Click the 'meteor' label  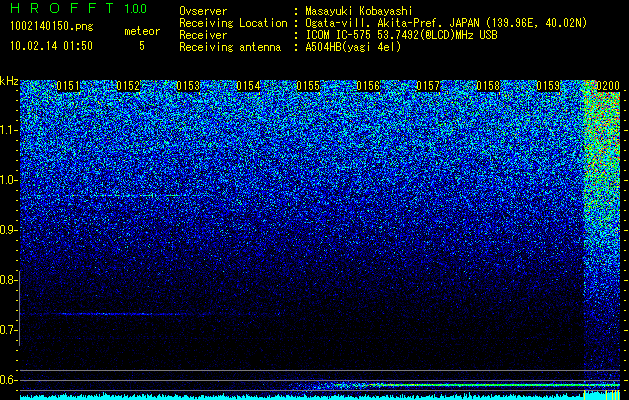coord(142,31)
